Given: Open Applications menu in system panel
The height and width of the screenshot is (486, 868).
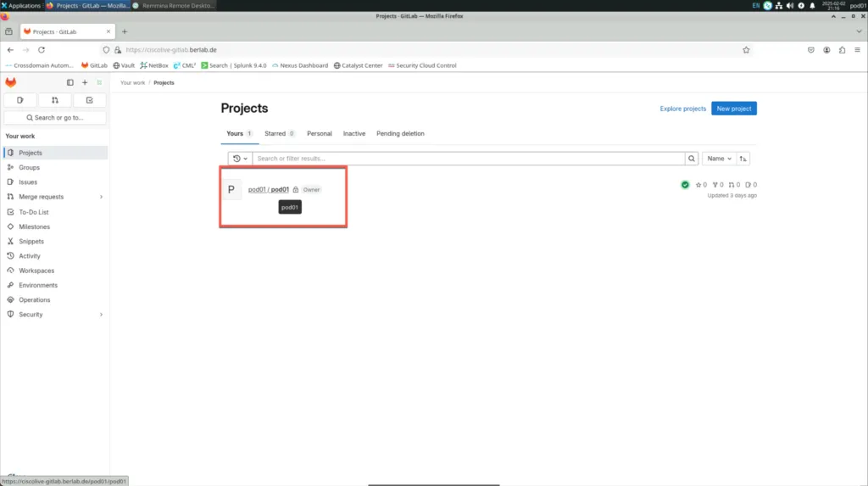Looking at the screenshot, I should click(21, 5).
